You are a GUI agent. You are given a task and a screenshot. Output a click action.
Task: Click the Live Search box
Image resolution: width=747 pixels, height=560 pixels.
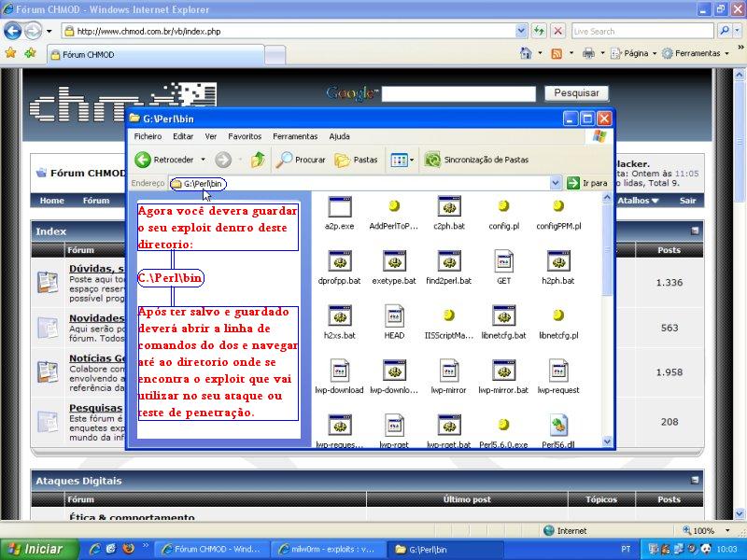click(x=642, y=32)
